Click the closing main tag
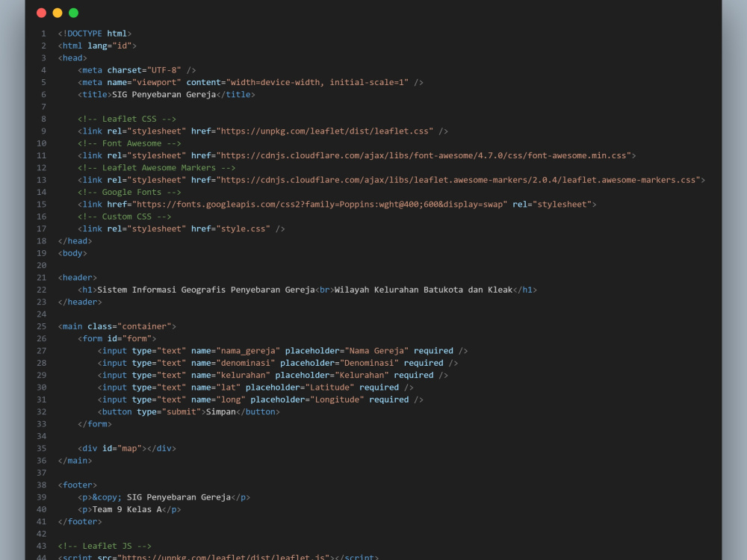Image resolution: width=747 pixels, height=560 pixels. click(x=75, y=461)
